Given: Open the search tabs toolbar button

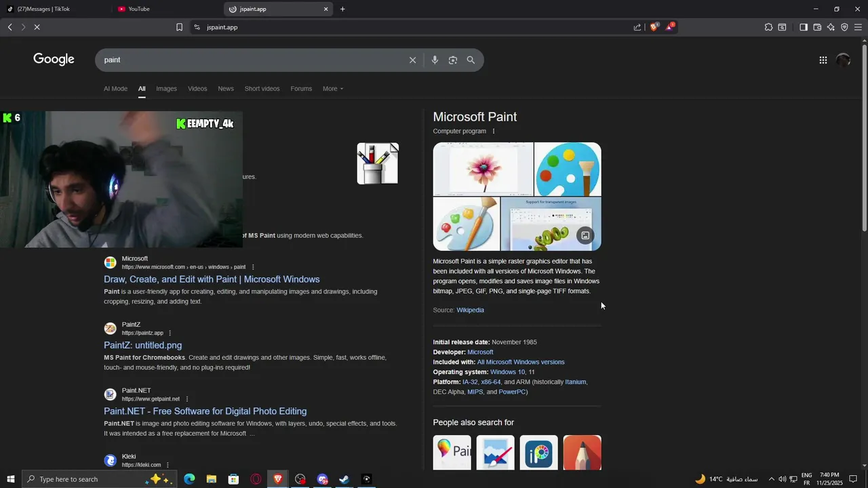Looking at the screenshot, I should click(782, 27).
